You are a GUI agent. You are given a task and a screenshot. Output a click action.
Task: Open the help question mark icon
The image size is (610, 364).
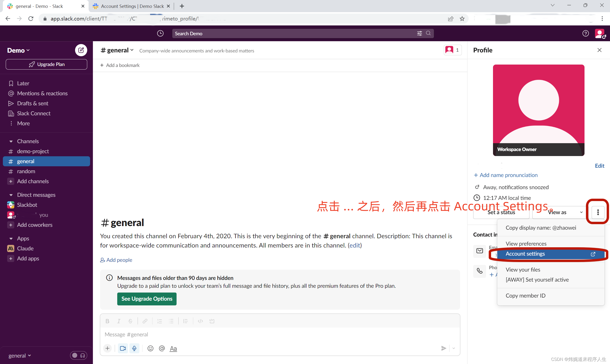[585, 33]
